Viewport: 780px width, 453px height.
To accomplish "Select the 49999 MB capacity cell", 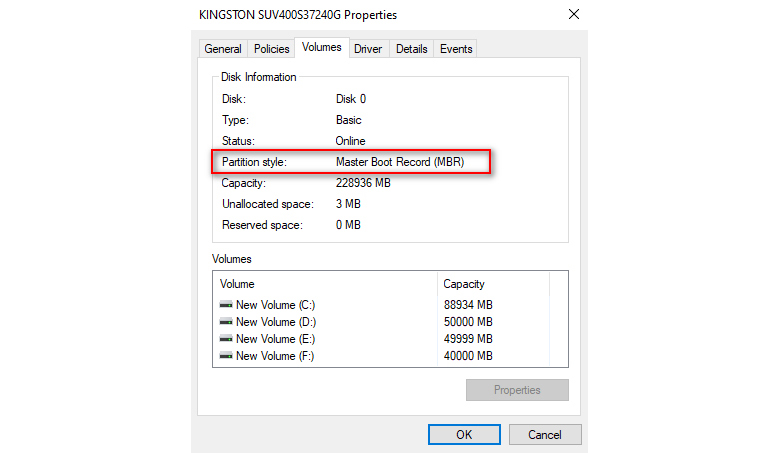I will coord(468,339).
